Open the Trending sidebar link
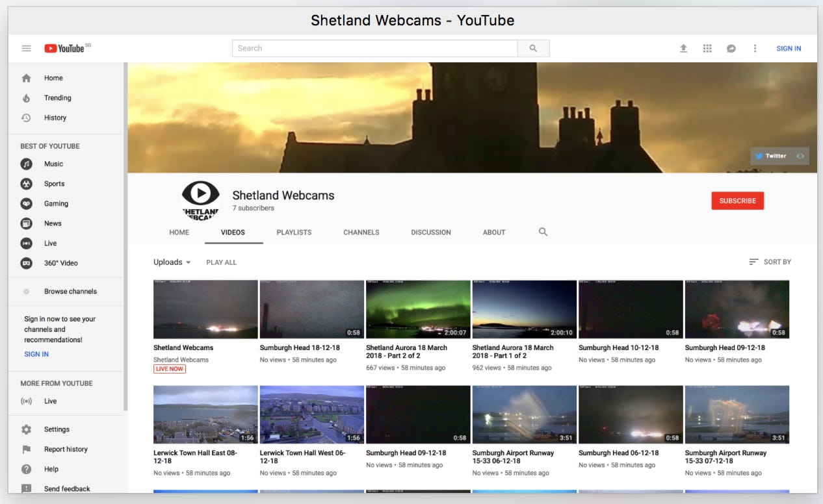 click(x=57, y=98)
